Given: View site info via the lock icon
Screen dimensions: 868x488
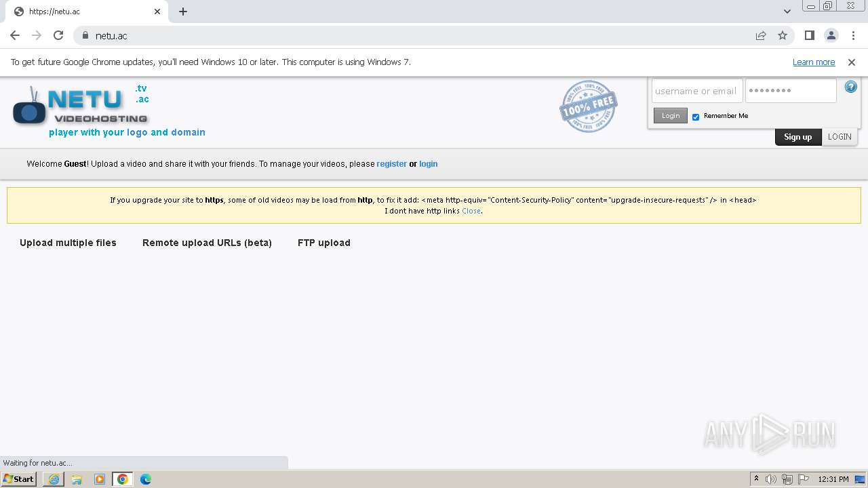Looking at the screenshot, I should pyautogui.click(x=85, y=35).
